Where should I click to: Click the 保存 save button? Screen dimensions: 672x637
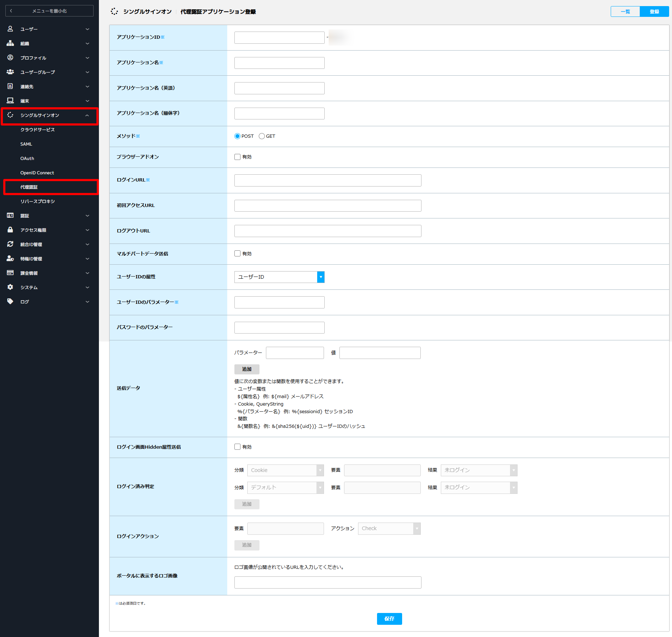[389, 619]
